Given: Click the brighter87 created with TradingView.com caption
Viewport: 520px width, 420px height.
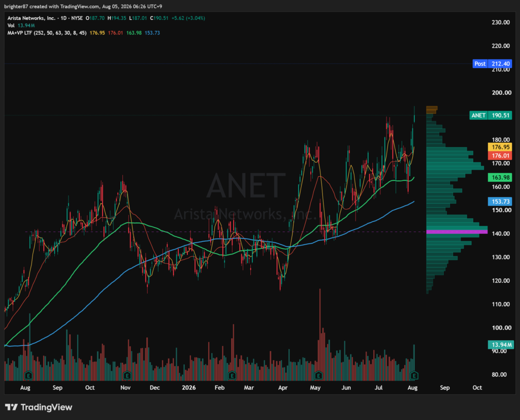Looking at the screenshot, I should click(83, 6).
